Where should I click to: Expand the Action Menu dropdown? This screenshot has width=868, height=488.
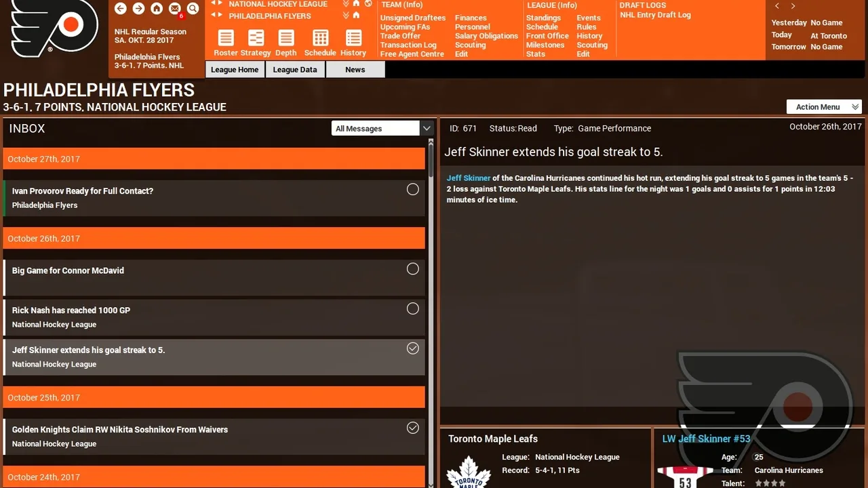click(824, 106)
